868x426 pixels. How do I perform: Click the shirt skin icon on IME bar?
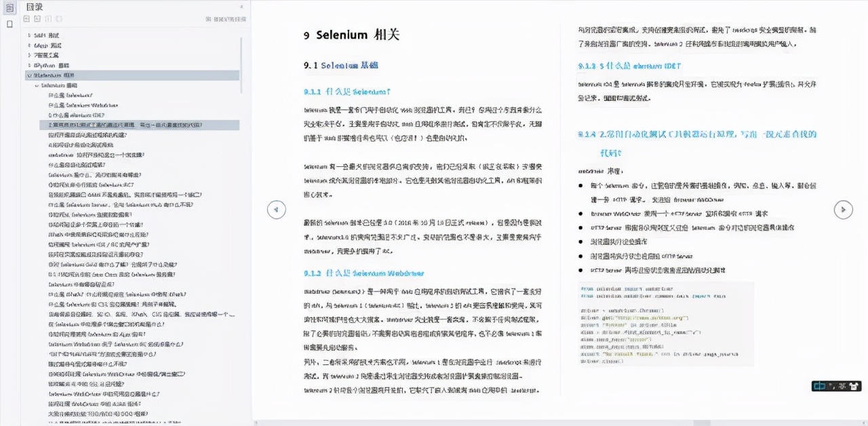(x=854, y=386)
